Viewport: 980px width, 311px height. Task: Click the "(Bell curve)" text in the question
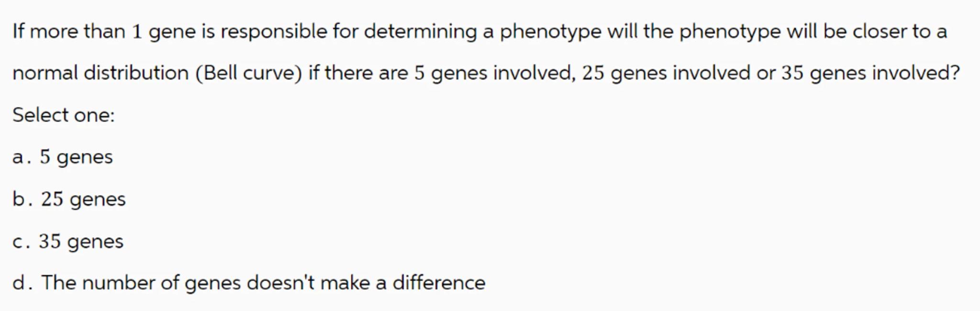tap(248, 73)
